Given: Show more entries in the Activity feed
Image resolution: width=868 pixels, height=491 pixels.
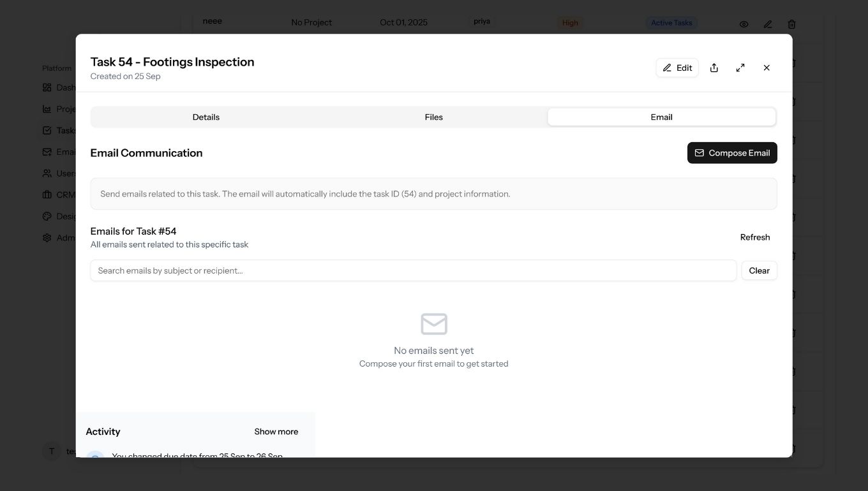Looking at the screenshot, I should click(276, 431).
